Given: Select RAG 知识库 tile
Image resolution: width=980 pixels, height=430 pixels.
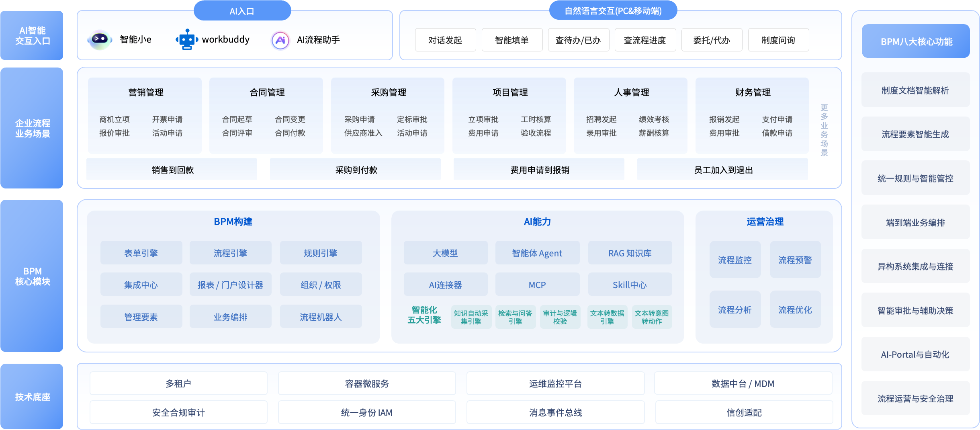Looking at the screenshot, I should [x=630, y=253].
